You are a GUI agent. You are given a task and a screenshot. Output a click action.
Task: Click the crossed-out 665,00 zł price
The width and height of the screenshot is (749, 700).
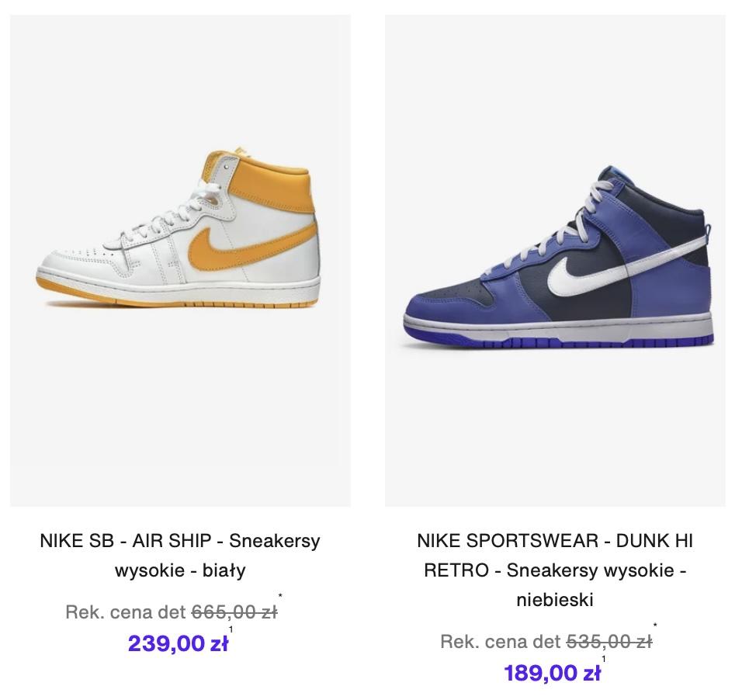pyautogui.click(x=234, y=612)
